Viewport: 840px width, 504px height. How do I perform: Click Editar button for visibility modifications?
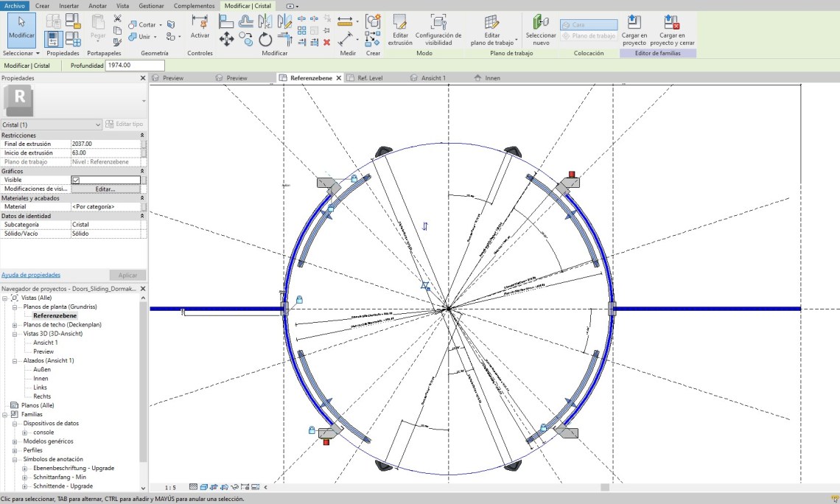[105, 189]
